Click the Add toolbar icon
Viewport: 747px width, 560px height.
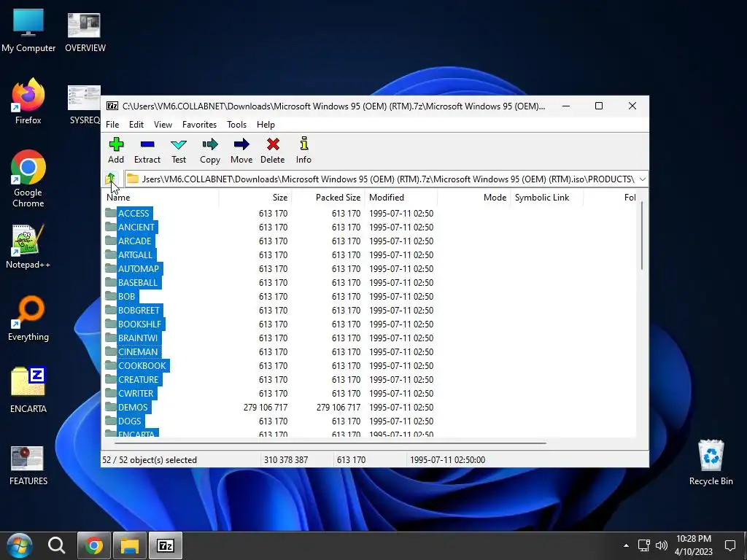click(116, 144)
